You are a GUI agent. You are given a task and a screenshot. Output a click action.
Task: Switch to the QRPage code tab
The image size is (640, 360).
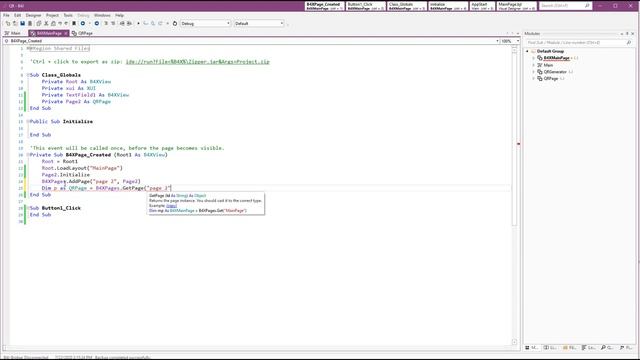click(83, 33)
